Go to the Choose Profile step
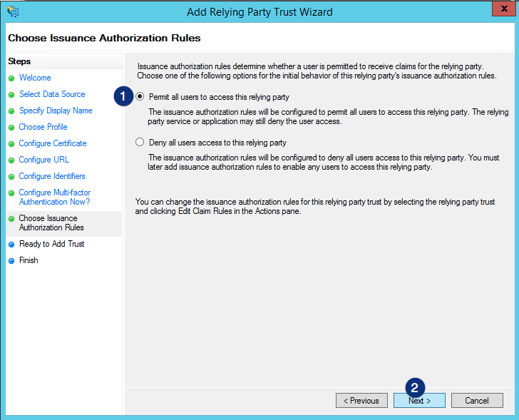 (43, 127)
